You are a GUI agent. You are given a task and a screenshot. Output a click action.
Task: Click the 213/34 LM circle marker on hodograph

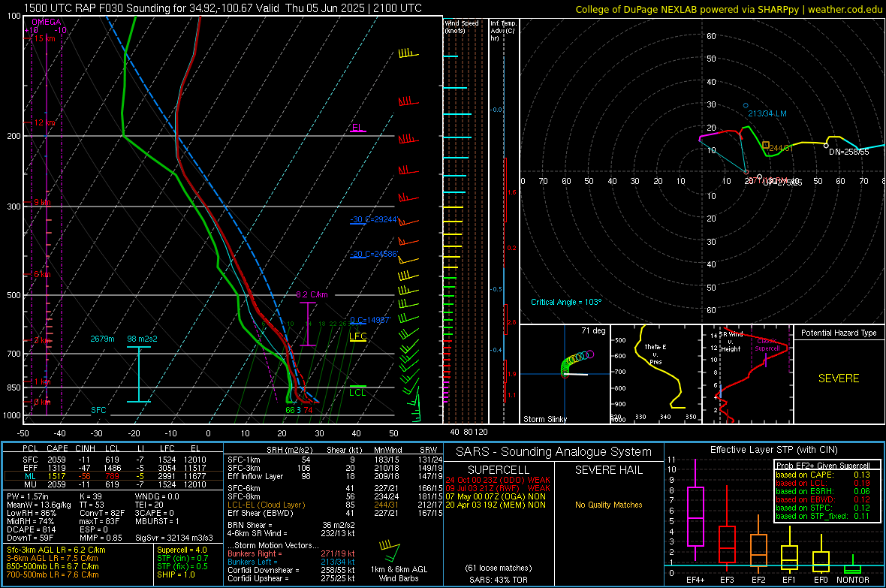tap(746, 106)
